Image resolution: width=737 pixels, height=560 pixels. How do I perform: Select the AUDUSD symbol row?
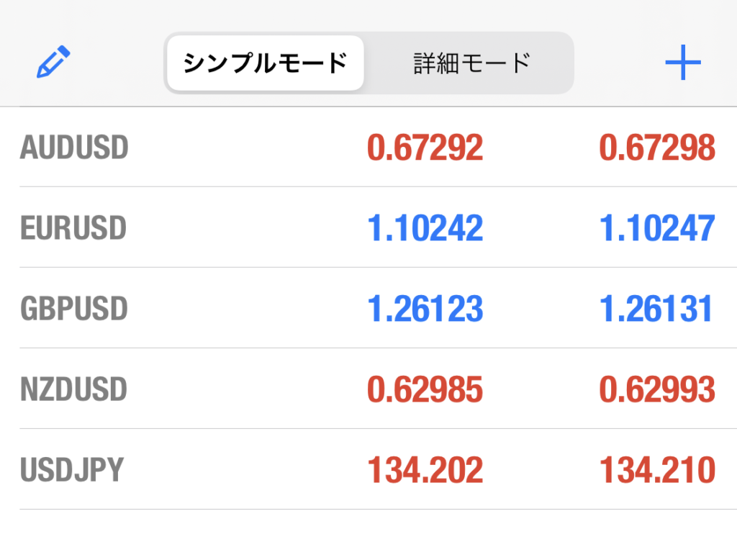(368, 147)
